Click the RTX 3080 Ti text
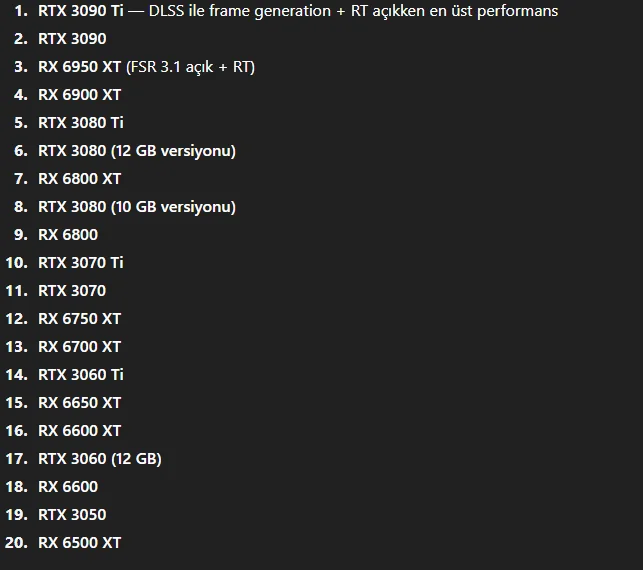This screenshot has height=570, width=643. 81,123
